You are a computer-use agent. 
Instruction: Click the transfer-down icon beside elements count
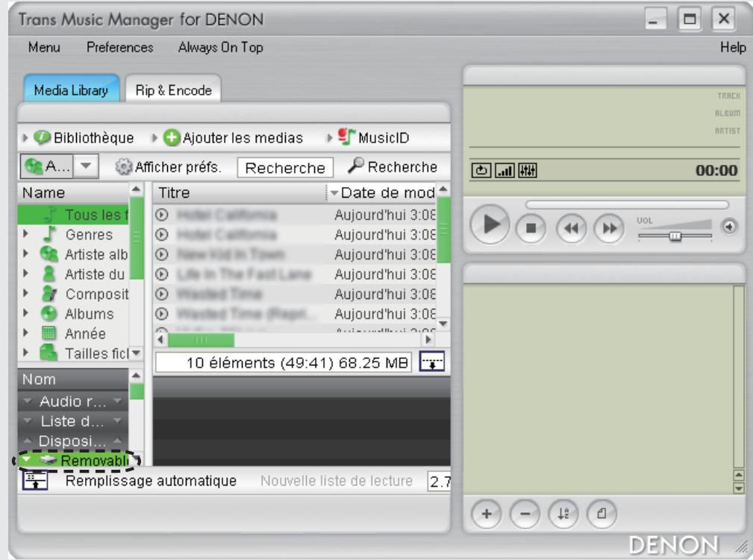[432, 362]
